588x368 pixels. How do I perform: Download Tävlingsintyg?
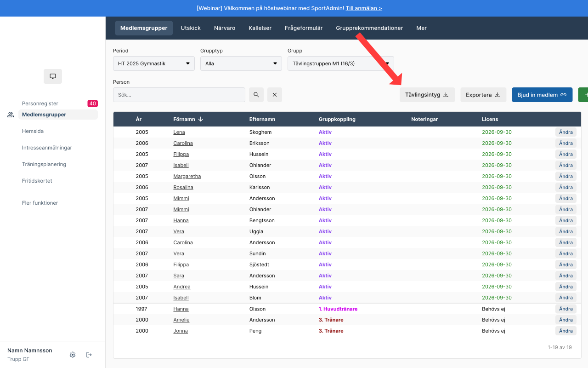(x=427, y=95)
